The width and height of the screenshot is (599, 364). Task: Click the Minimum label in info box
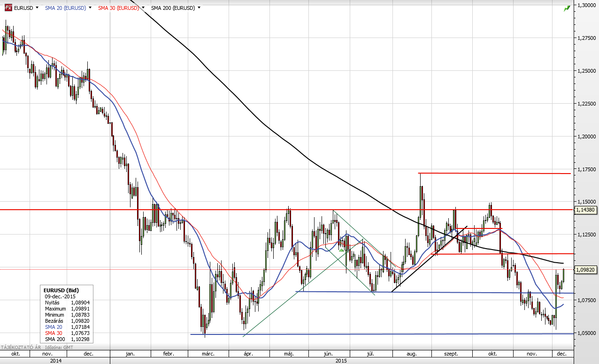click(x=55, y=315)
